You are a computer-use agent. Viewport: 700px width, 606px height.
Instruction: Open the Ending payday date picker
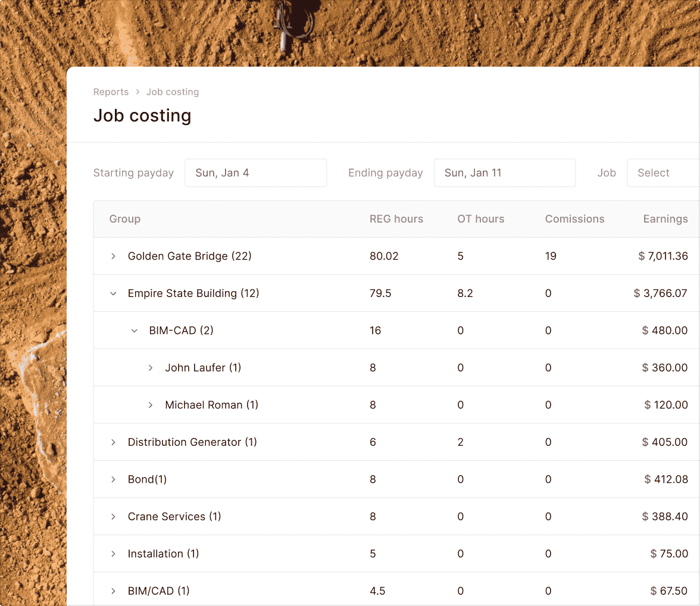coord(505,173)
